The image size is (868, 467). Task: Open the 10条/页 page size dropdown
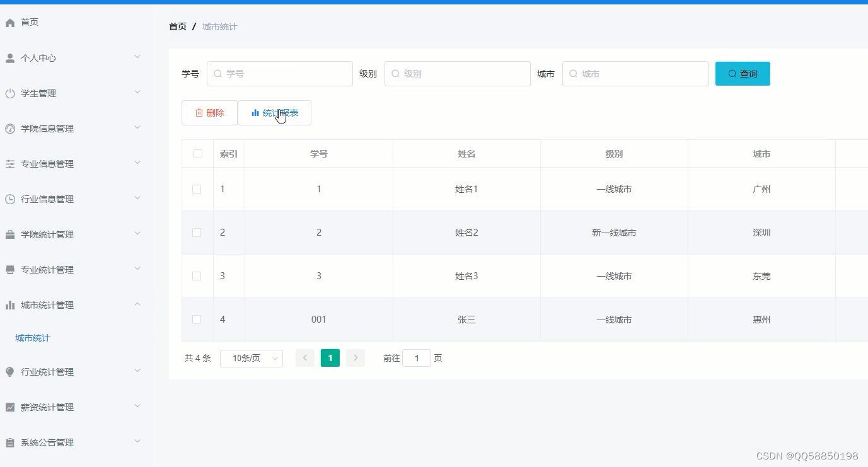[251, 358]
